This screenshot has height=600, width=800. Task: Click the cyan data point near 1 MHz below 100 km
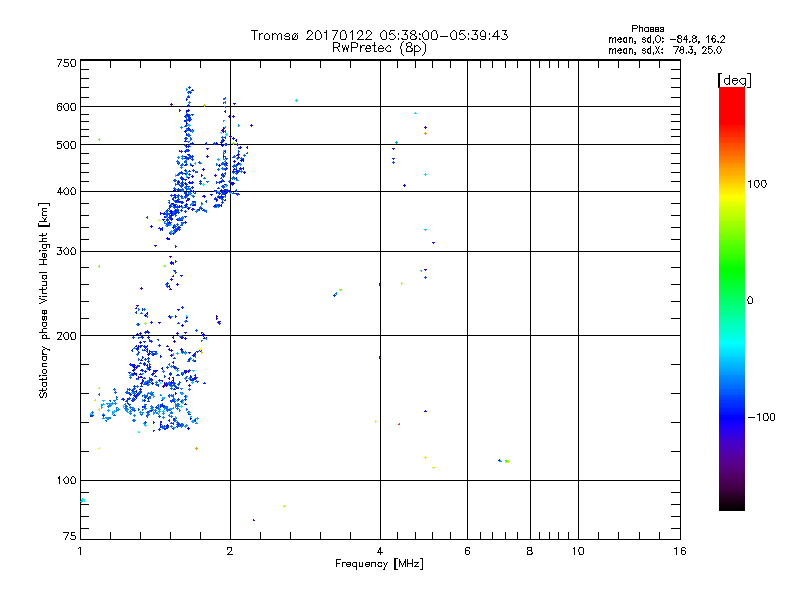pyautogui.click(x=83, y=501)
